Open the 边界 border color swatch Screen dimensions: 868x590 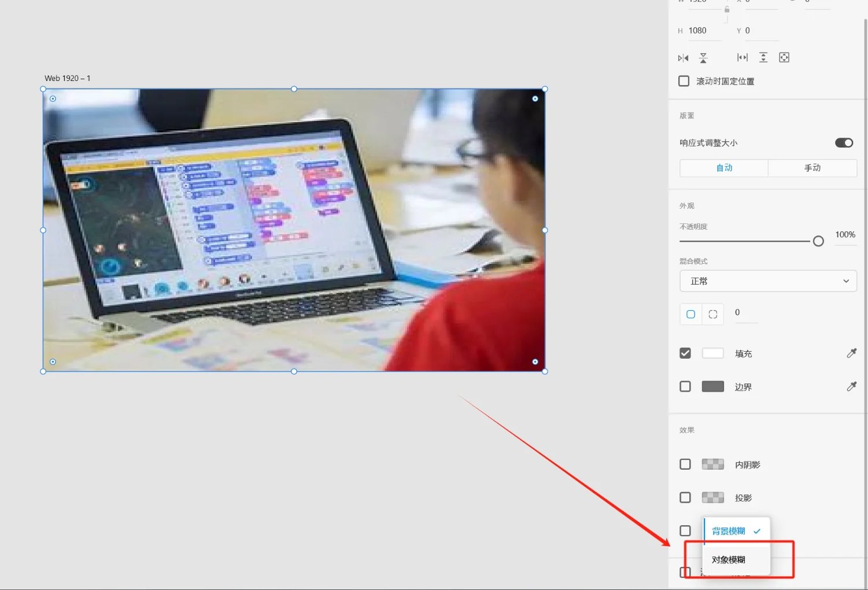tap(712, 386)
